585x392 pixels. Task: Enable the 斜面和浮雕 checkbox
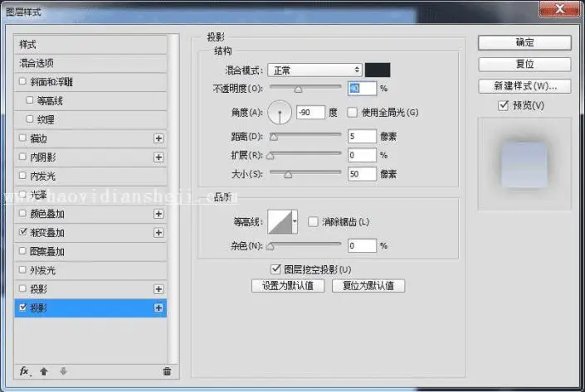point(22,81)
